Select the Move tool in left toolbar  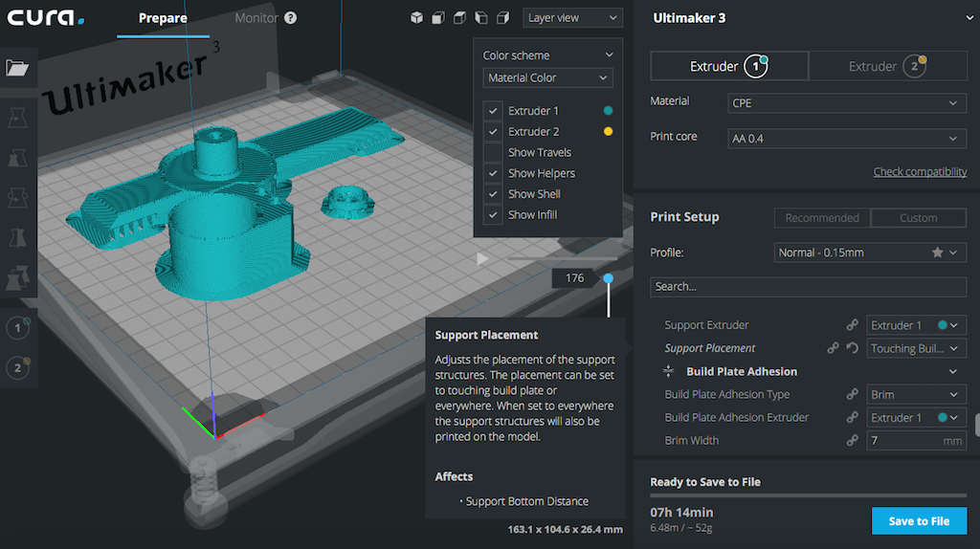[x=17, y=118]
